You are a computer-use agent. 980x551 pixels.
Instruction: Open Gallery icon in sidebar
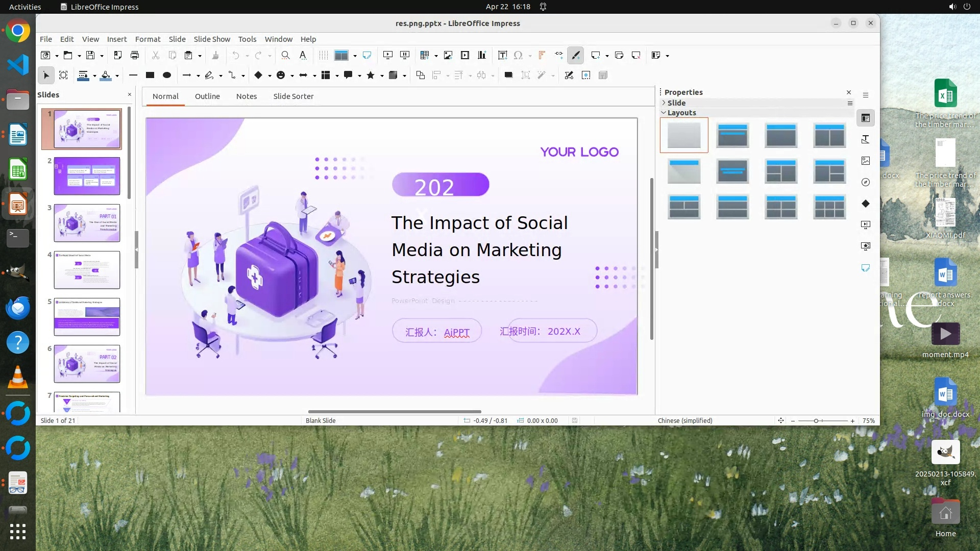pos(866,161)
